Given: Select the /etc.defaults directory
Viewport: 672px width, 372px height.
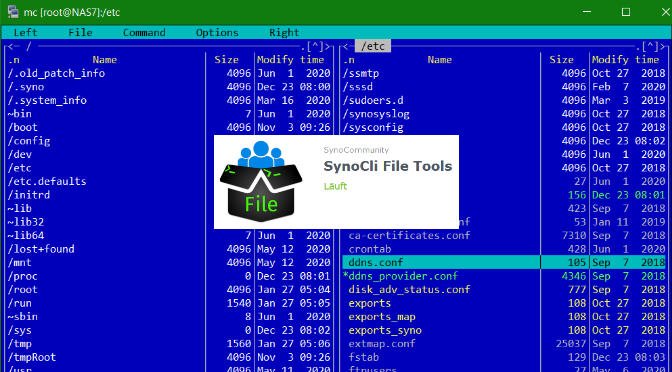Looking at the screenshot, I should [x=47, y=181].
